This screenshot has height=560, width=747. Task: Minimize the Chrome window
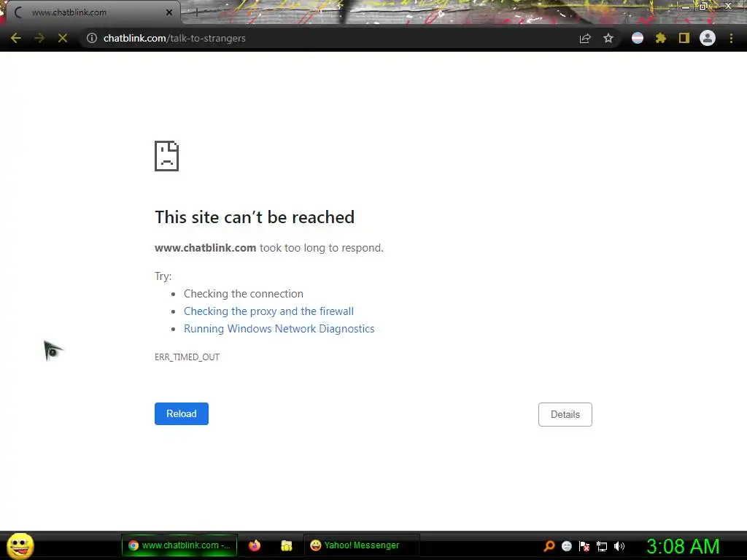[x=686, y=7]
